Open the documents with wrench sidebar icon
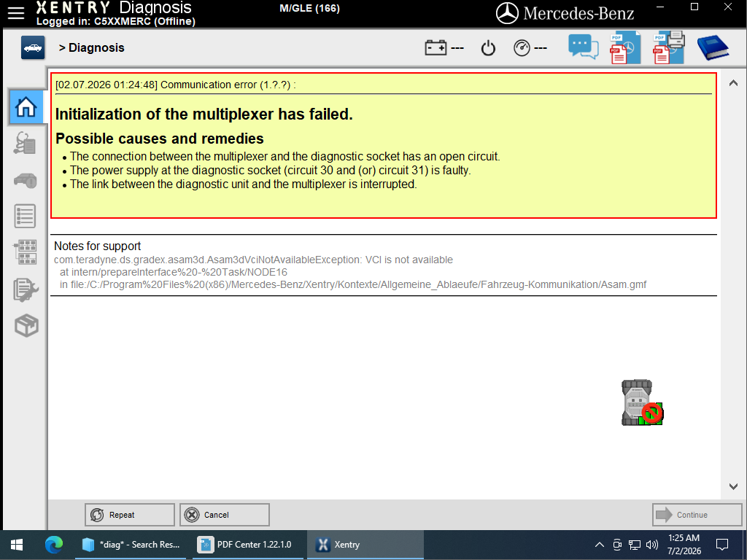 [26, 289]
